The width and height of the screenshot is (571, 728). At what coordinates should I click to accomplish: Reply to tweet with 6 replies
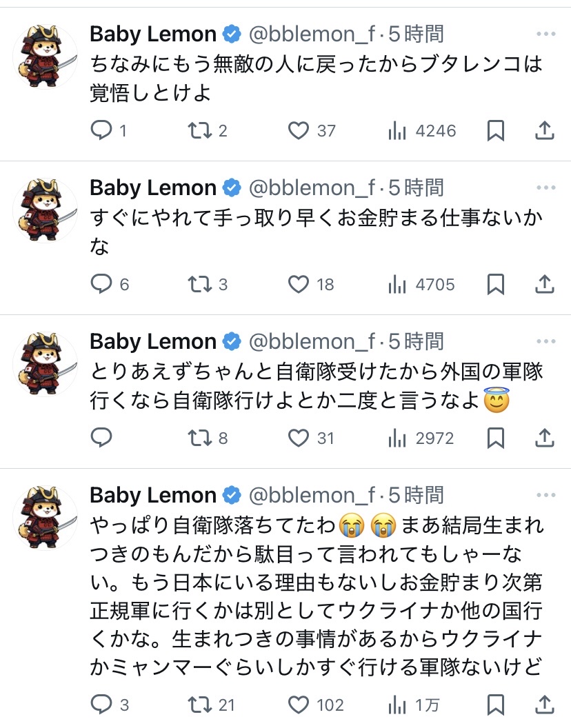point(101,284)
